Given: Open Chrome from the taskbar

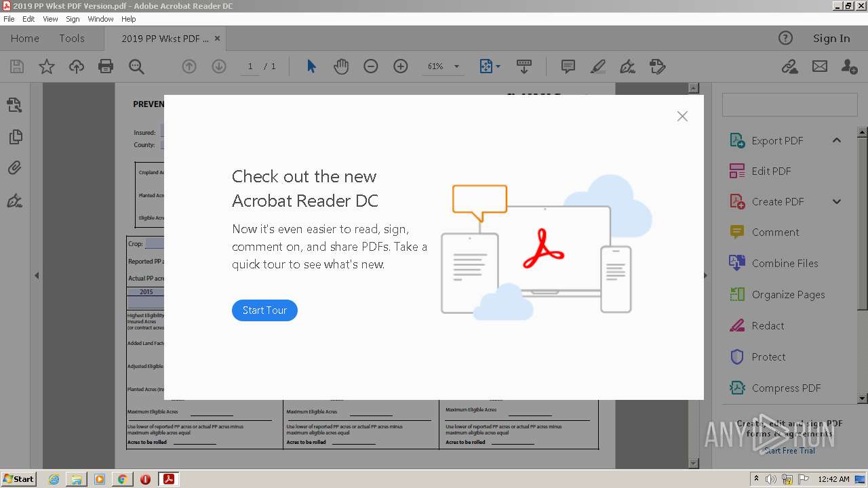Looking at the screenshot, I should [x=122, y=479].
